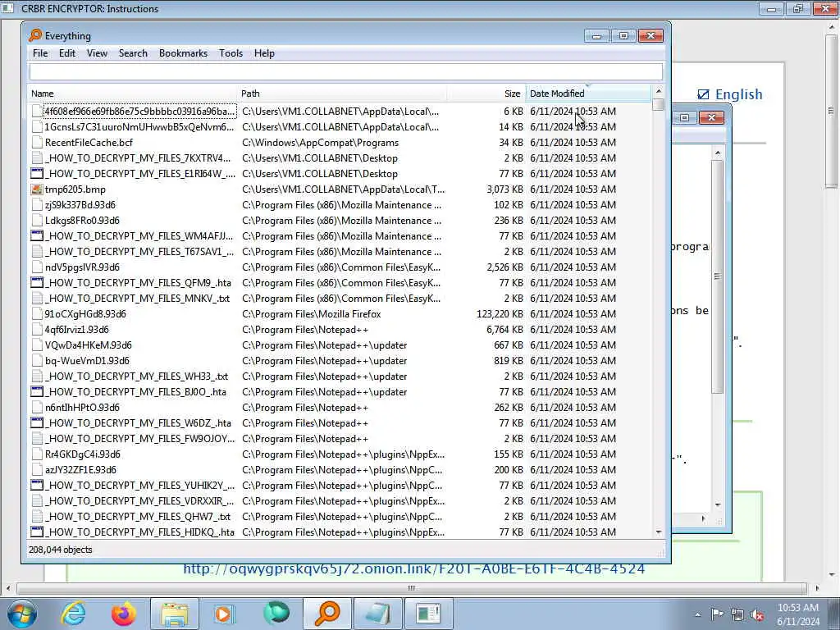Open Windows Explorer folder icon on taskbar
840x630 pixels.
pos(175,614)
